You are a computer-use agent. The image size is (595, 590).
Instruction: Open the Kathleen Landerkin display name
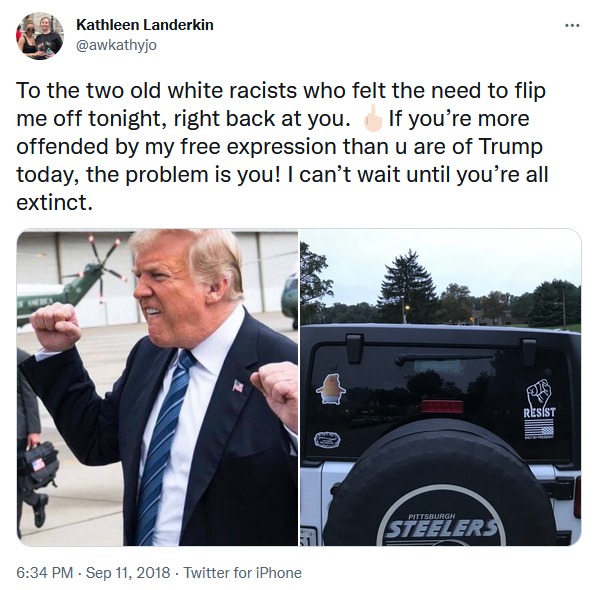[x=145, y=25]
